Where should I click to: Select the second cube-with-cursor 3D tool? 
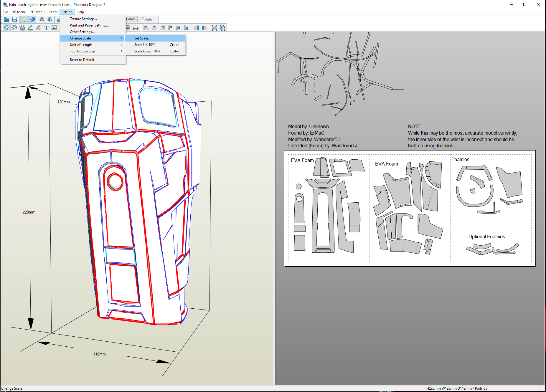point(50,19)
